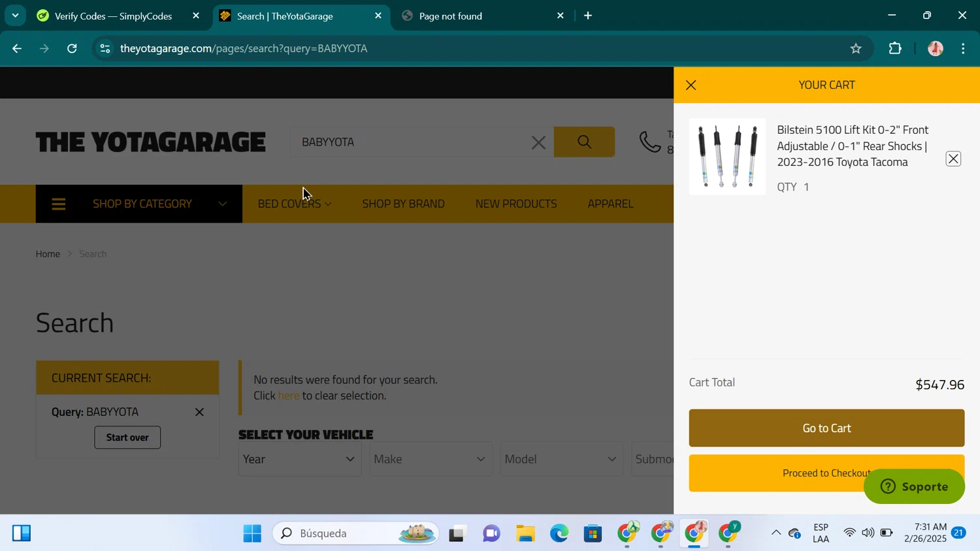The image size is (980, 551).
Task: Open the clock and calendar flyout
Action: 925,533
